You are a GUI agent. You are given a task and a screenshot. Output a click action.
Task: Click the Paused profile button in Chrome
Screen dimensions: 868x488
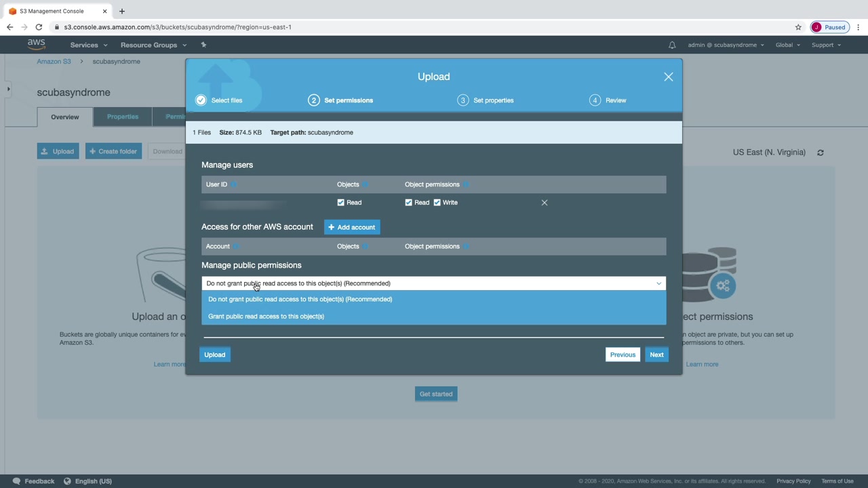[x=829, y=27]
